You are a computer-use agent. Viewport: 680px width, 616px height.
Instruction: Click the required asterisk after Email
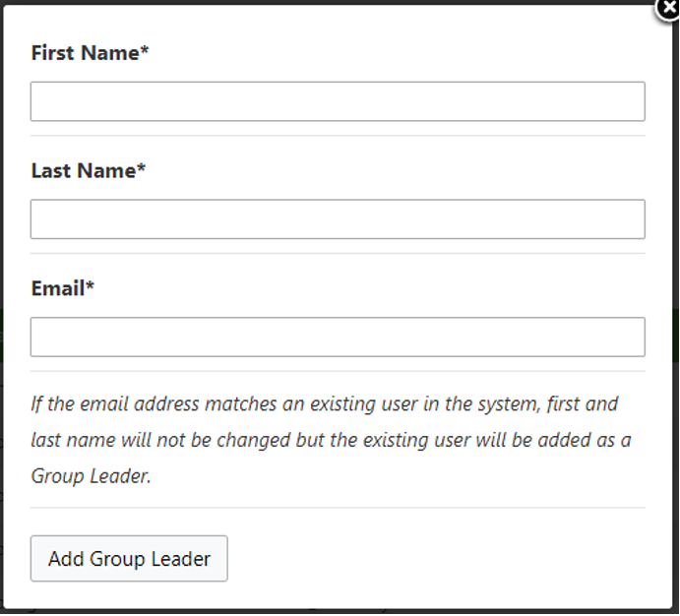[x=90, y=285]
